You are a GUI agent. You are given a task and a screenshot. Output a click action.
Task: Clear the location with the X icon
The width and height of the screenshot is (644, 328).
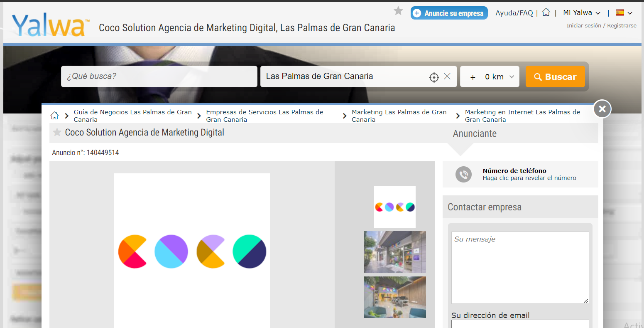coord(447,76)
